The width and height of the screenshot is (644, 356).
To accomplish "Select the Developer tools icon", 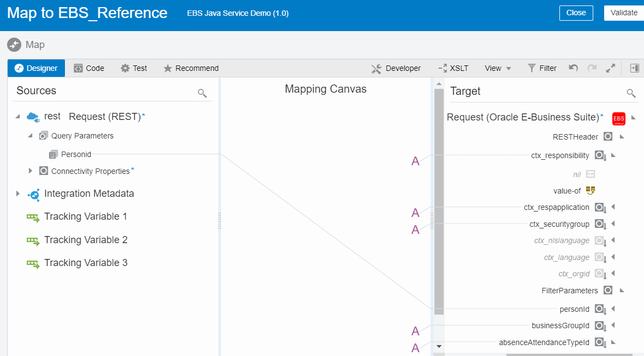I will pyautogui.click(x=375, y=68).
